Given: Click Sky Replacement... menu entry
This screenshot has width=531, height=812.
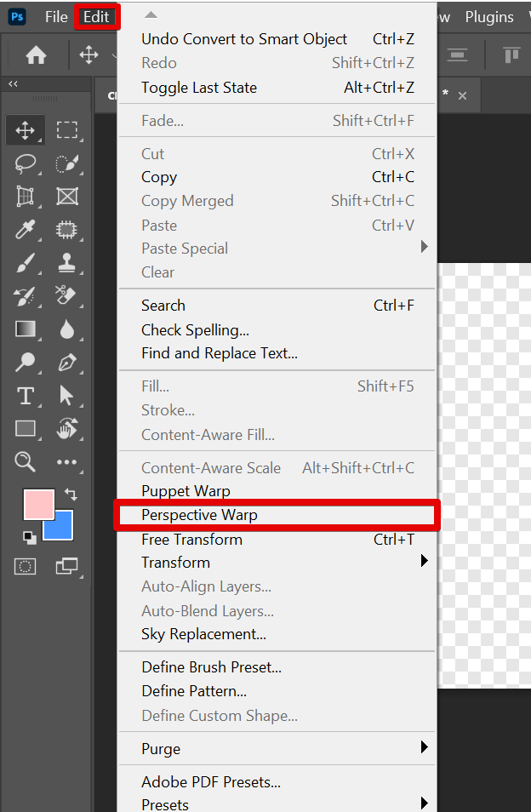Looking at the screenshot, I should [x=203, y=634].
